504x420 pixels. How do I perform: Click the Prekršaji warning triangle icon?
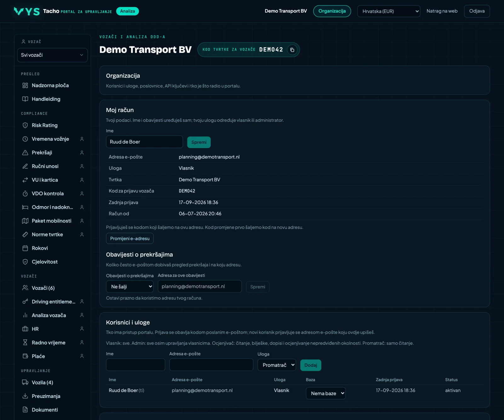click(25, 152)
